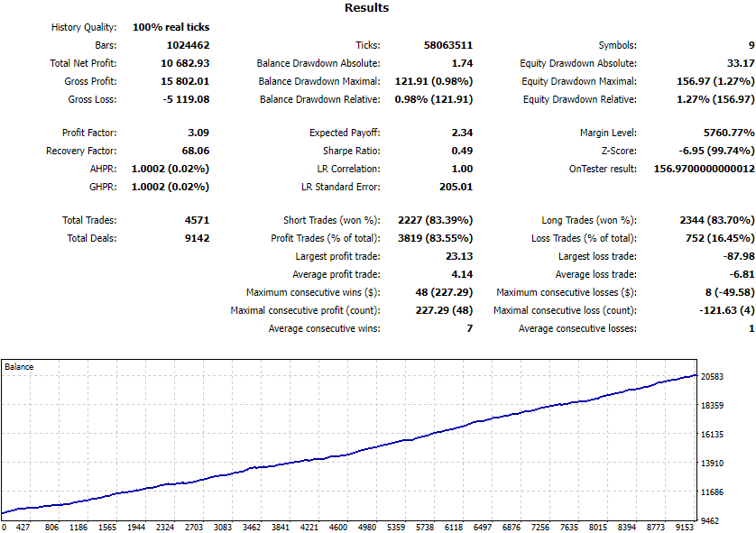Image resolution: width=756 pixels, height=533 pixels.
Task: Click the Bars value 1024462
Action: pos(188,45)
